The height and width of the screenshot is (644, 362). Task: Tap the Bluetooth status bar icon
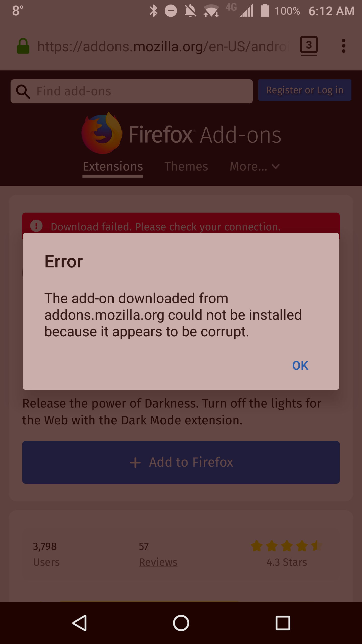[153, 11]
